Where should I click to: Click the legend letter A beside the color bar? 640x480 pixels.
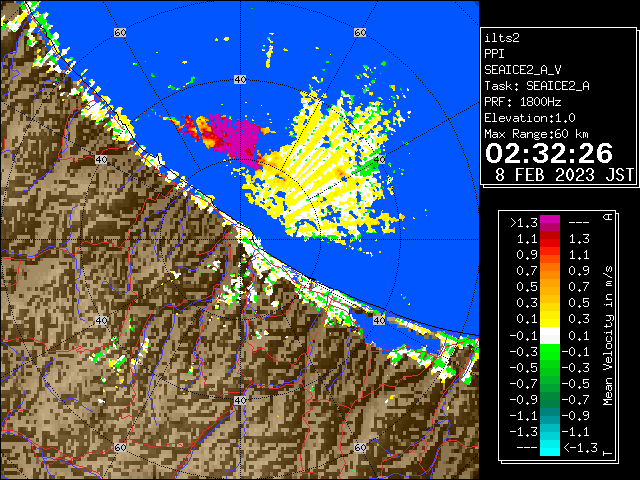click(x=608, y=217)
